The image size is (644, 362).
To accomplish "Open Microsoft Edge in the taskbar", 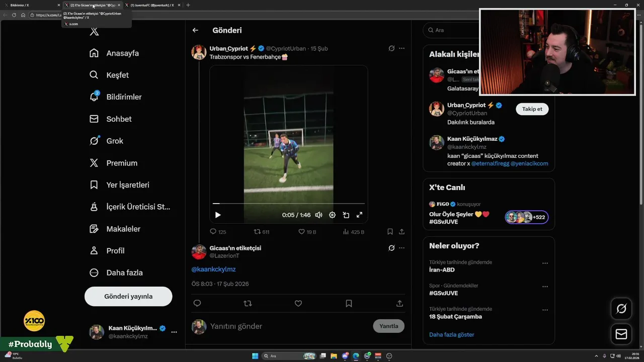I will click(356, 356).
